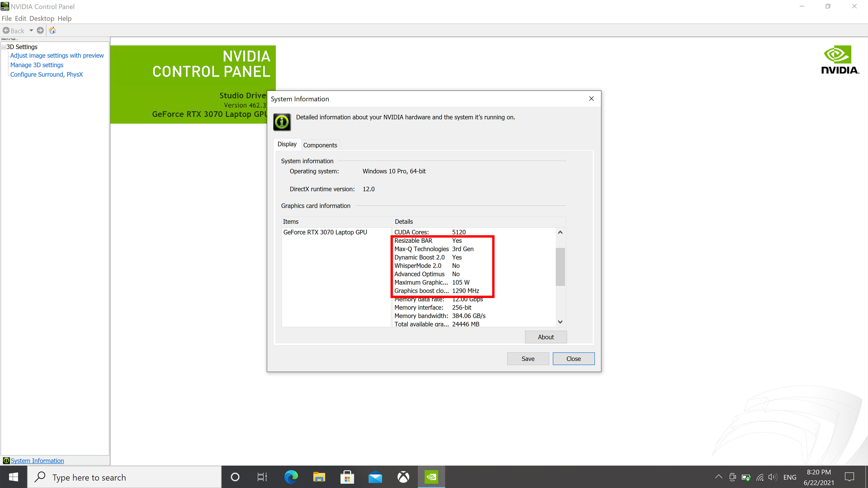This screenshot has width=868, height=488.
Task: Open File Explorer from the taskbar
Action: (x=319, y=477)
